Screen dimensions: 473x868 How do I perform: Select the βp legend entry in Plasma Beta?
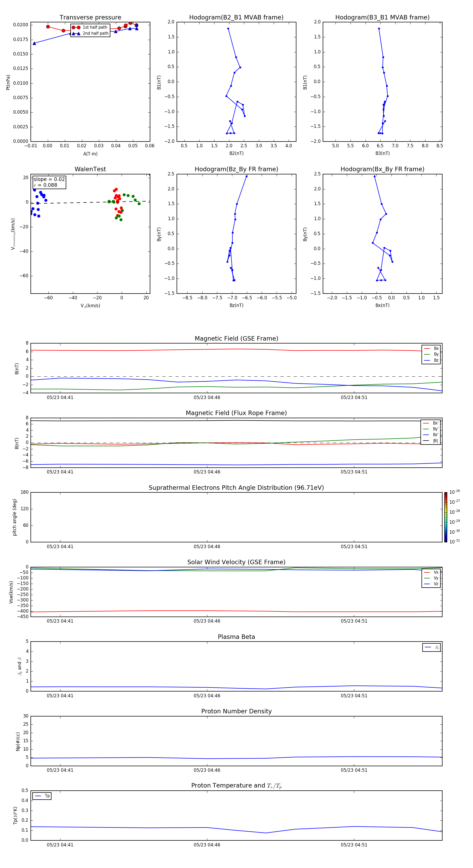click(x=431, y=647)
